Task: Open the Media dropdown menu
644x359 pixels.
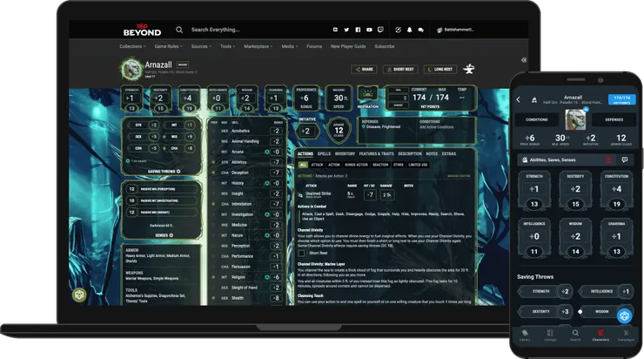Action: click(290, 46)
